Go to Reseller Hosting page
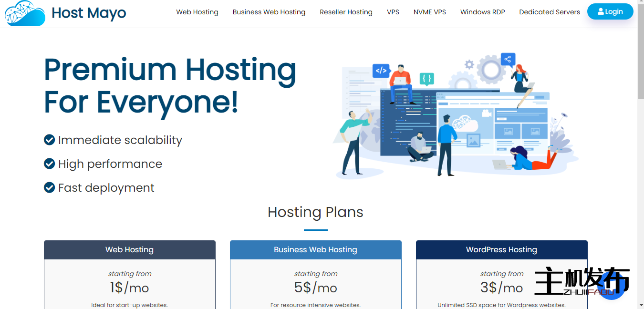Screen dimensions: 644x309 (346, 12)
